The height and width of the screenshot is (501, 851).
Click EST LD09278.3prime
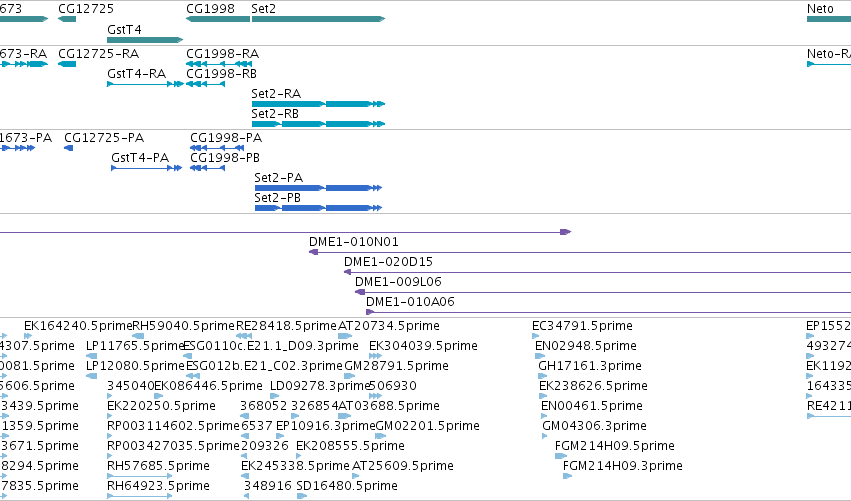[320, 386]
